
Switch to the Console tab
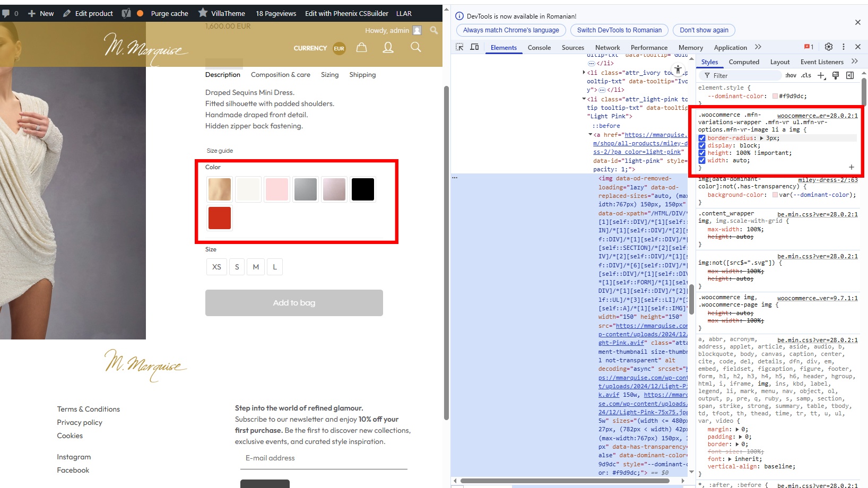point(539,48)
